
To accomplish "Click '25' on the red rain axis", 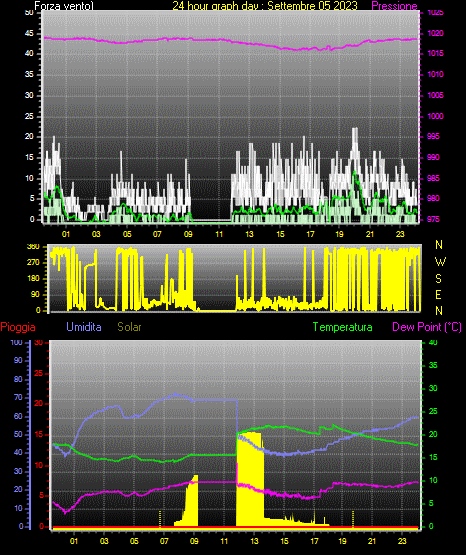I will (x=38, y=373).
